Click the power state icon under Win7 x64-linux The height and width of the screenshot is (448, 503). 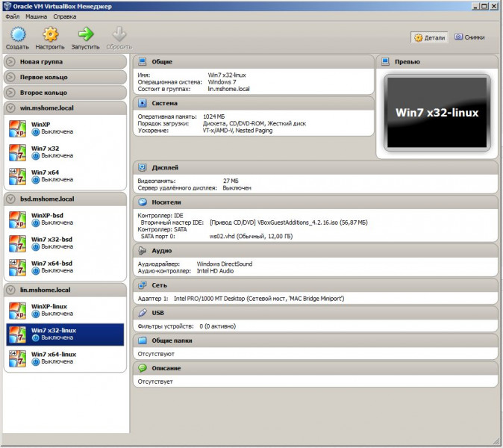[x=36, y=362]
